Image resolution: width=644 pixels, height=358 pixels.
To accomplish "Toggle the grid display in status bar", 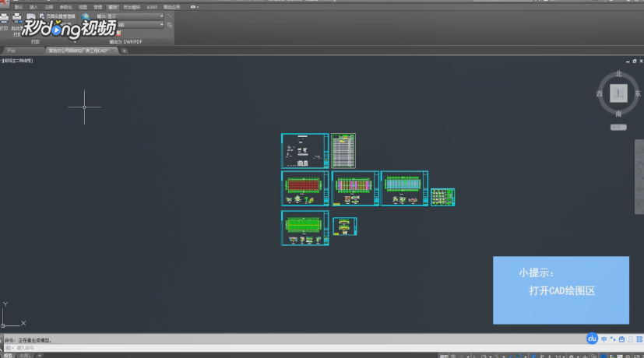I will [x=453, y=356].
